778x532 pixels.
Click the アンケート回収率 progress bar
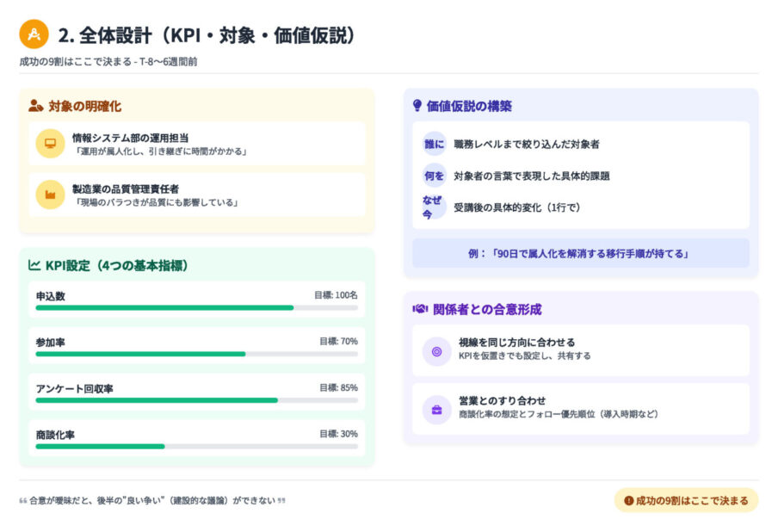pos(196,400)
